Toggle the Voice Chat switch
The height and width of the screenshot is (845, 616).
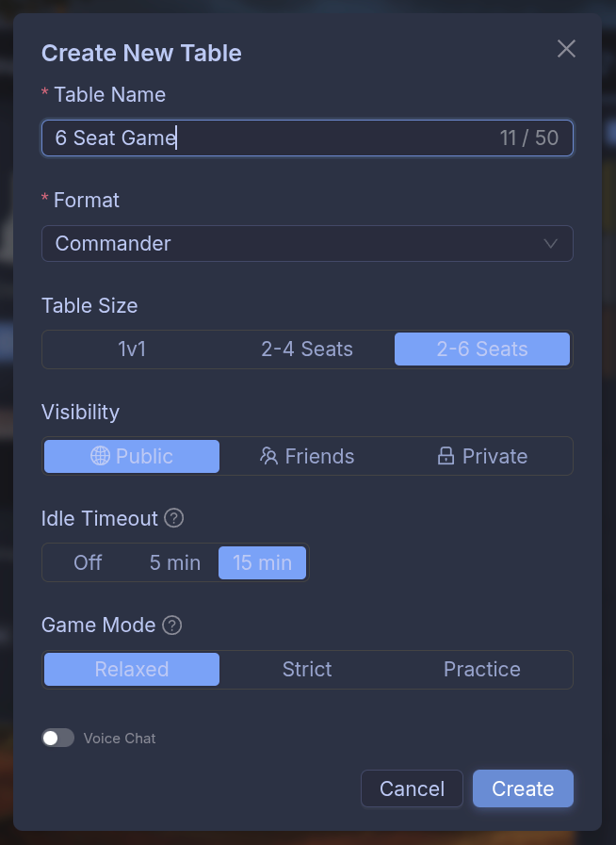[x=57, y=739]
